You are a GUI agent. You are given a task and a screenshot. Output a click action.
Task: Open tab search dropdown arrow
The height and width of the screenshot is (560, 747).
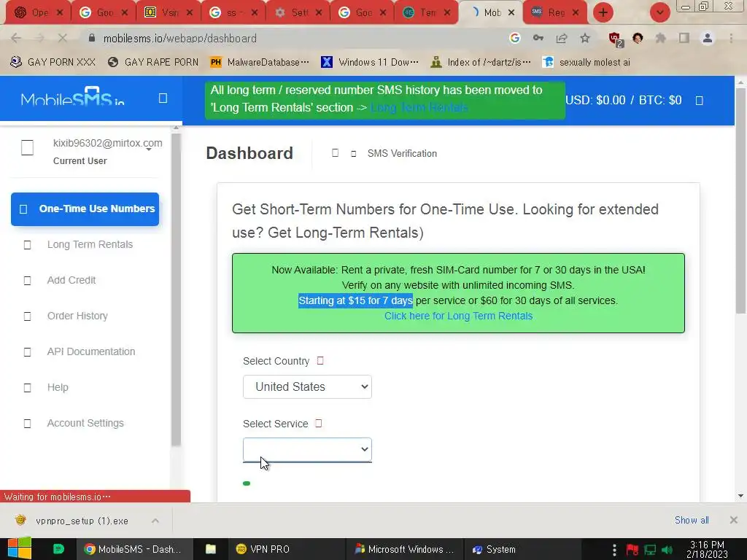tap(660, 12)
